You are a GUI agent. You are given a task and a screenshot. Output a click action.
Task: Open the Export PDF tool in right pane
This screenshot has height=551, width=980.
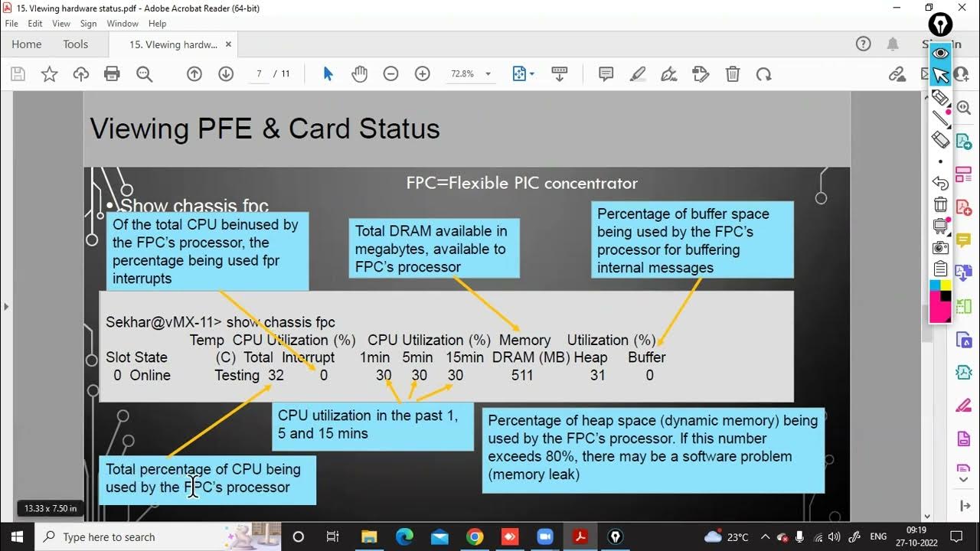[964, 142]
